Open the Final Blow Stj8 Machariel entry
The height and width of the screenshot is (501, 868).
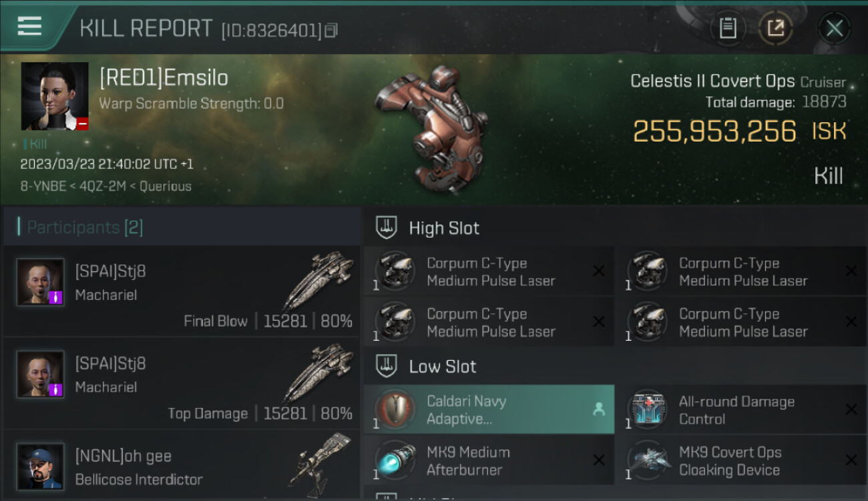click(182, 291)
